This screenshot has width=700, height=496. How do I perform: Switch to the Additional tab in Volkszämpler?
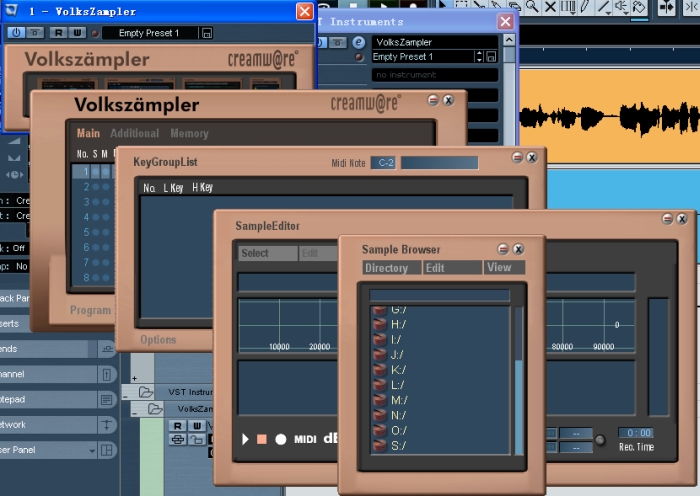[134, 133]
